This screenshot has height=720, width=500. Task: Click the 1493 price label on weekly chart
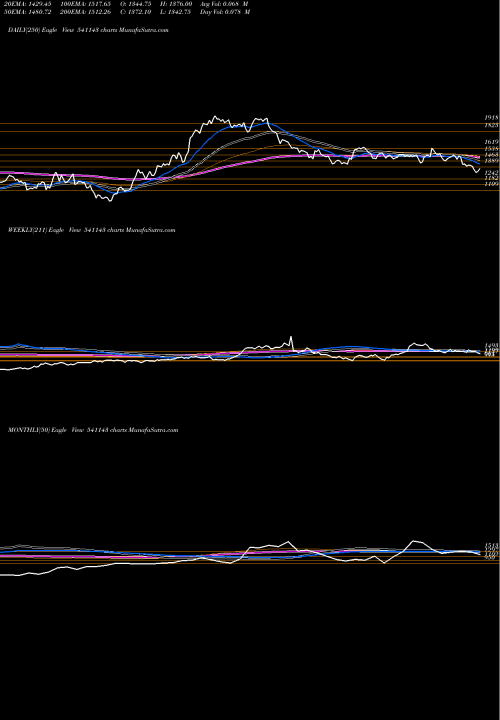pyautogui.click(x=492, y=345)
